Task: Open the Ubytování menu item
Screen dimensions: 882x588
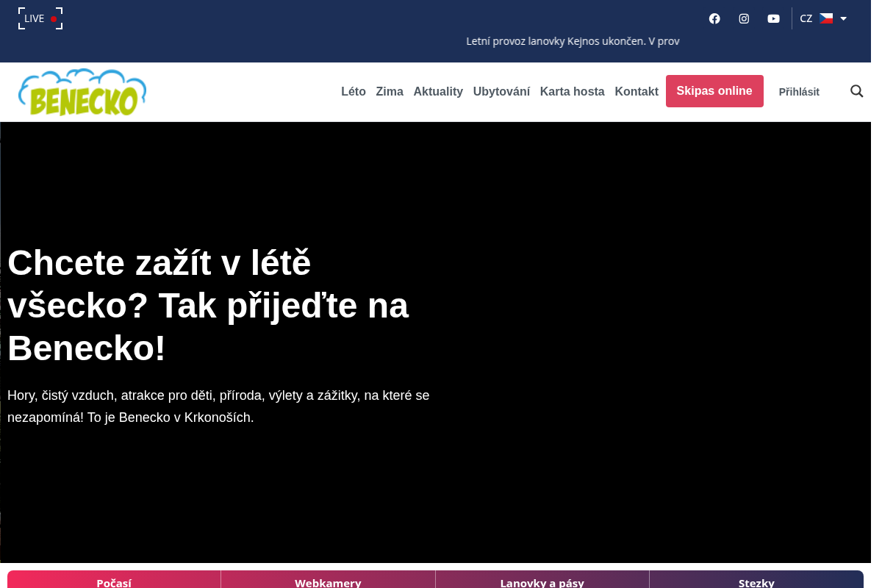Action: point(501,92)
